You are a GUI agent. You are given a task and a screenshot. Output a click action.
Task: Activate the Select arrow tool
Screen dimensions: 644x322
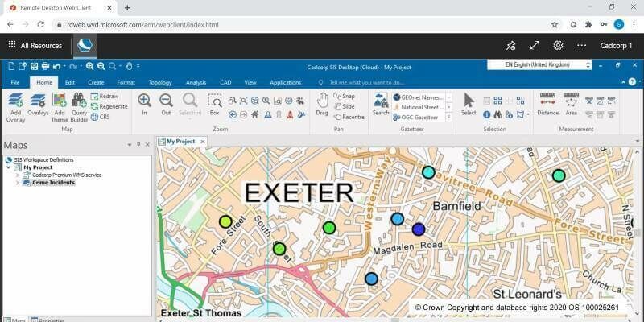(x=469, y=105)
